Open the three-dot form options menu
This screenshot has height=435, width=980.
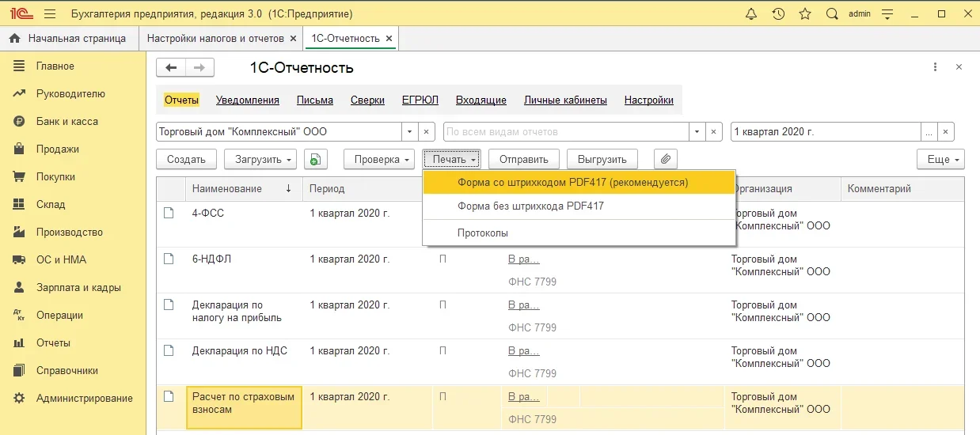click(935, 67)
